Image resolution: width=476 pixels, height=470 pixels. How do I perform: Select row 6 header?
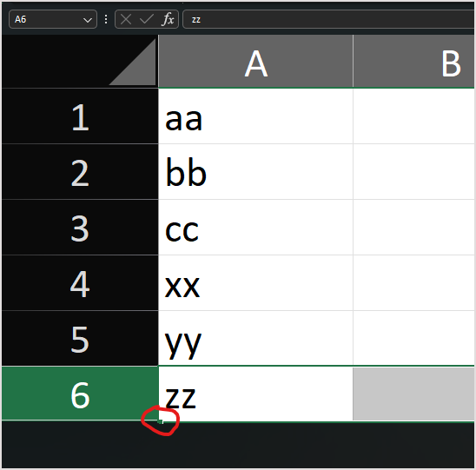point(80,394)
